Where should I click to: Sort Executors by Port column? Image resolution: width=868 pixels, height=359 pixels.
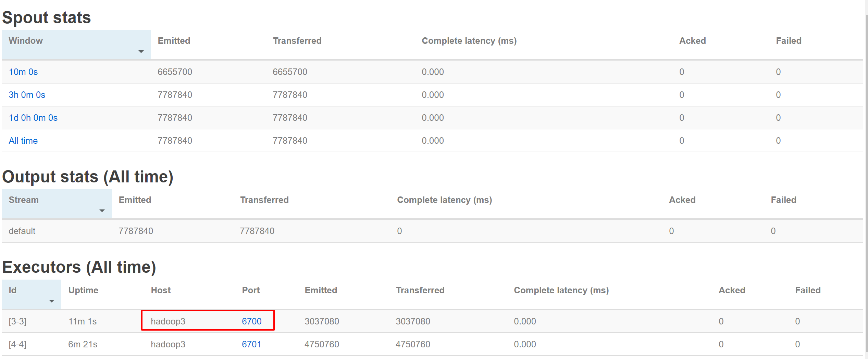tap(251, 290)
